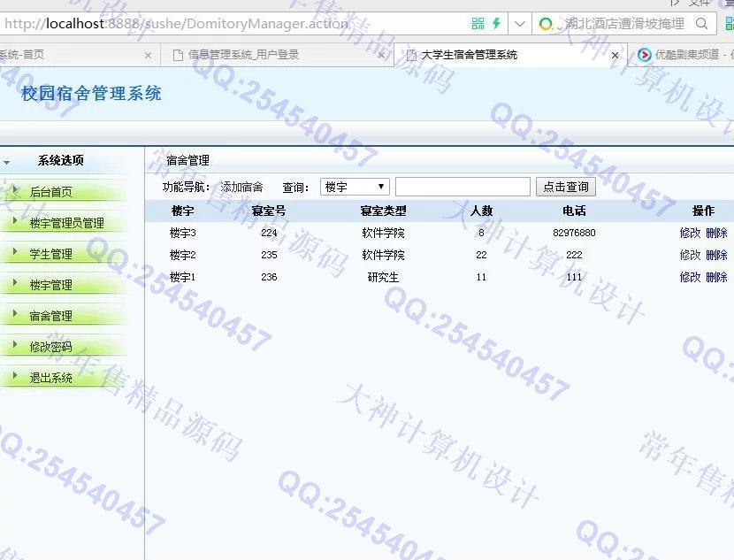
Task: Click room number 235
Action: 269,255
